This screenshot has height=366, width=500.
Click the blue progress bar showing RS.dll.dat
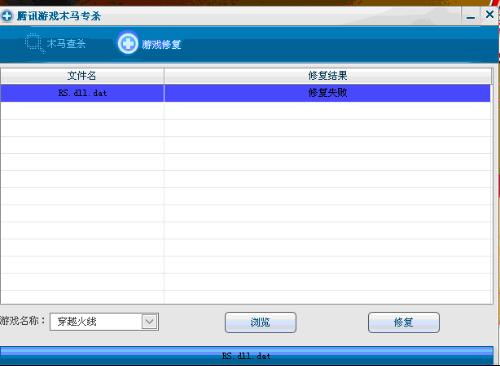(247, 356)
